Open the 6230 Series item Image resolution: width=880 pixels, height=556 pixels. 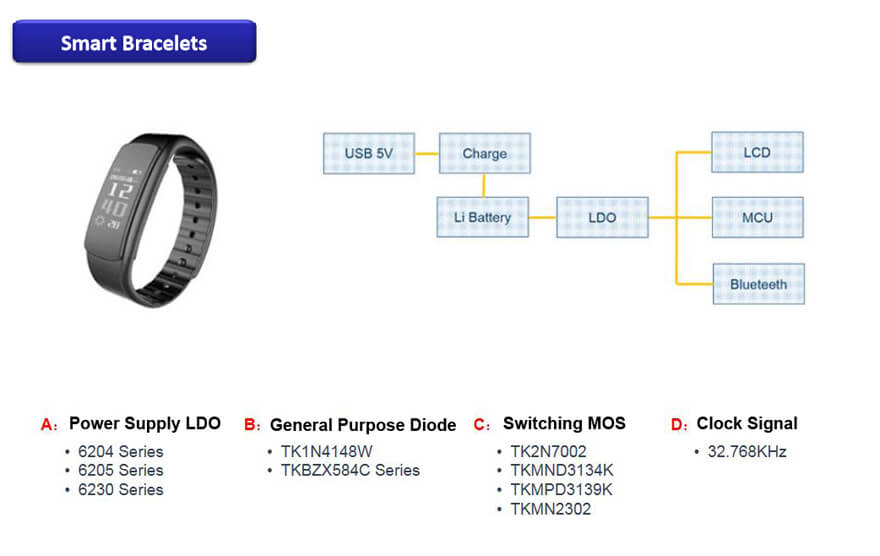click(120, 489)
